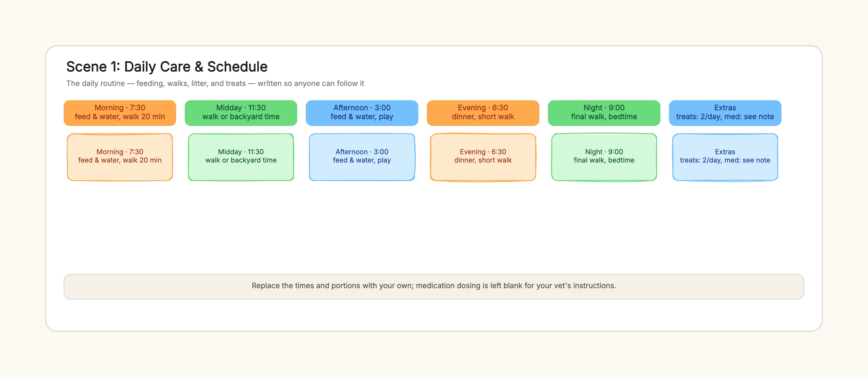Screen dimensions: 868x377
Task: Select the solid blue Extras chip
Action: coord(725,113)
